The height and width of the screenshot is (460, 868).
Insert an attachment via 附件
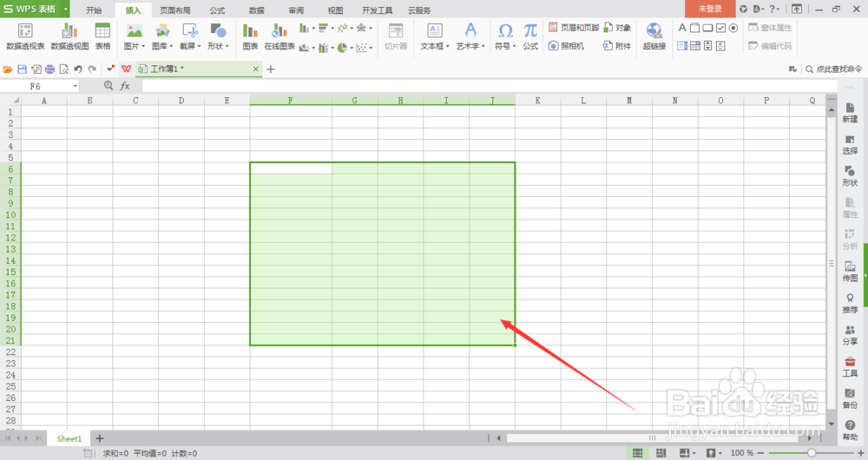617,46
